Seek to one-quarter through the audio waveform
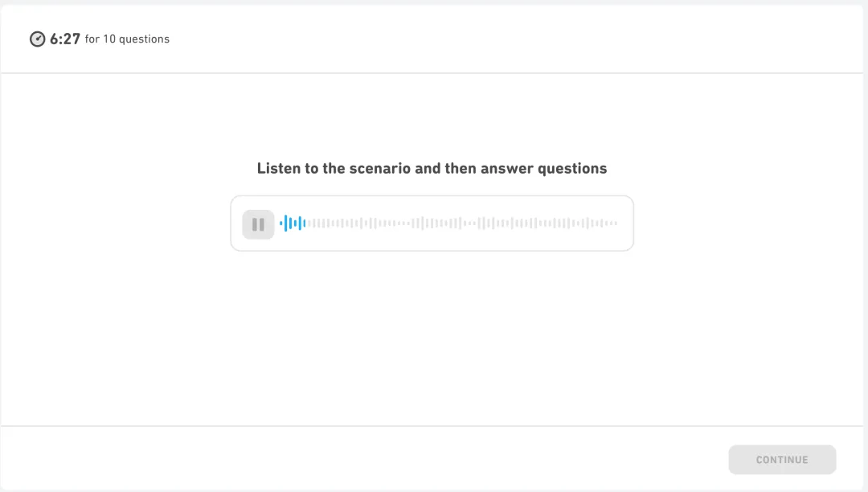868x492 pixels. [x=364, y=223]
